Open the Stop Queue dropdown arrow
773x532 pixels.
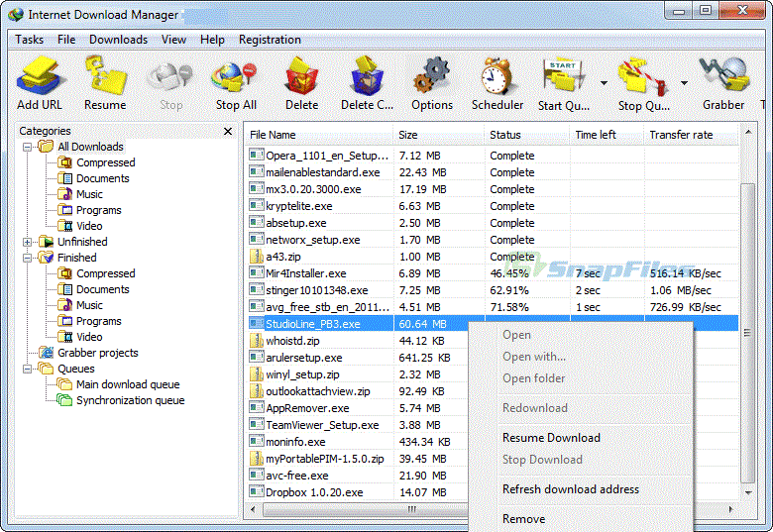684,83
